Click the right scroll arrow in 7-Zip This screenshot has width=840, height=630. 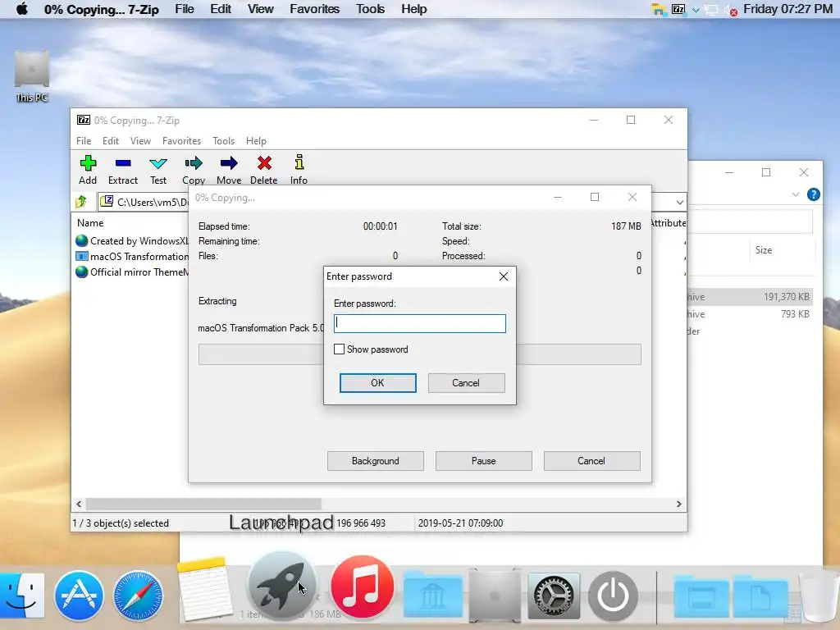coord(678,504)
